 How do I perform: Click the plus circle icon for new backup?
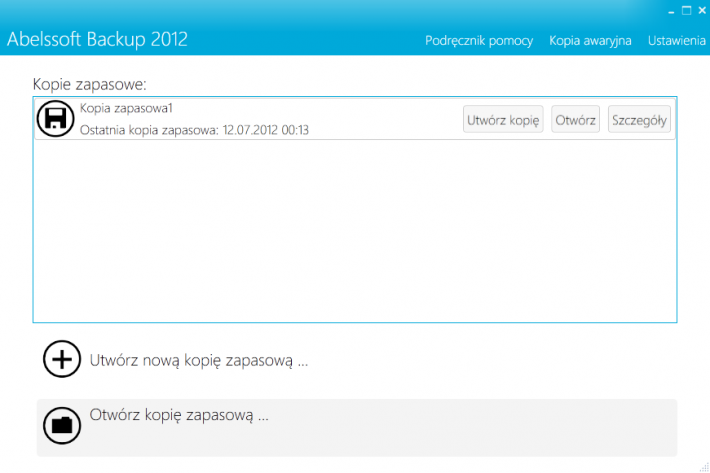click(62, 359)
